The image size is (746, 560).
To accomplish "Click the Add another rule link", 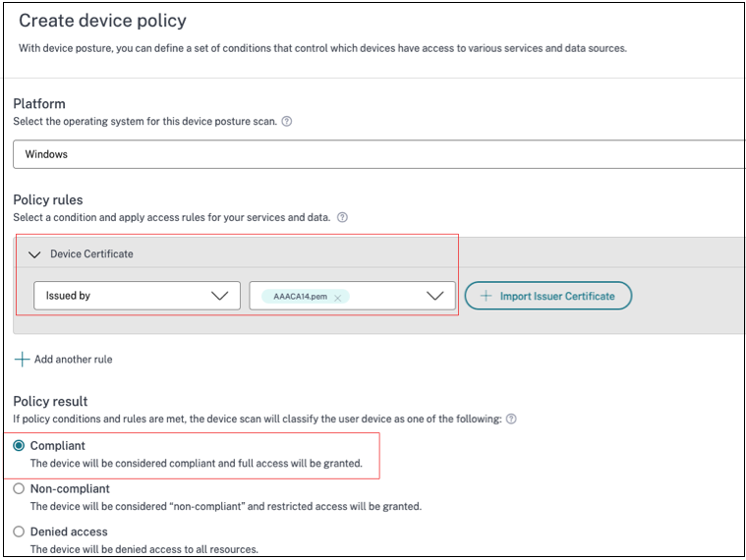I will pos(73,360).
